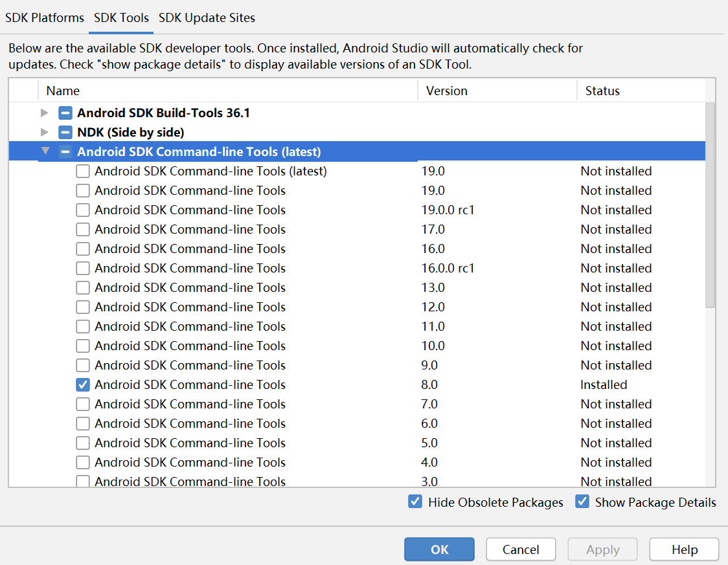Switch to the SDK Platforms tab

[x=45, y=18]
